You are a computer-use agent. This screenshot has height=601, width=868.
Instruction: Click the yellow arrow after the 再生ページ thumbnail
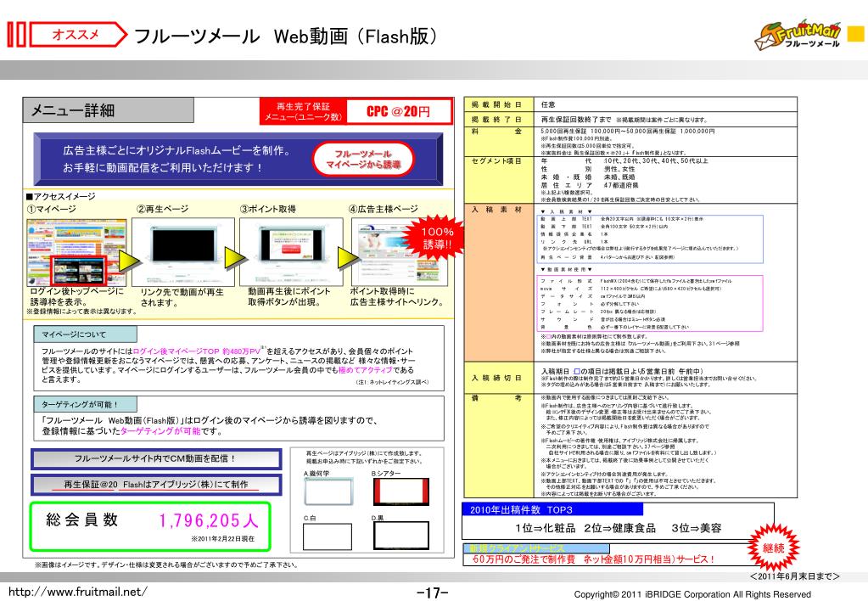click(x=236, y=258)
